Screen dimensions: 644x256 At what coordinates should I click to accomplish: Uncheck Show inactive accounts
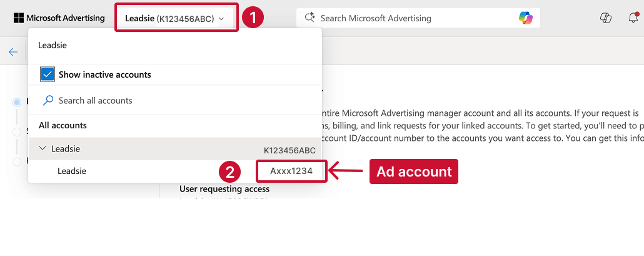tap(48, 74)
